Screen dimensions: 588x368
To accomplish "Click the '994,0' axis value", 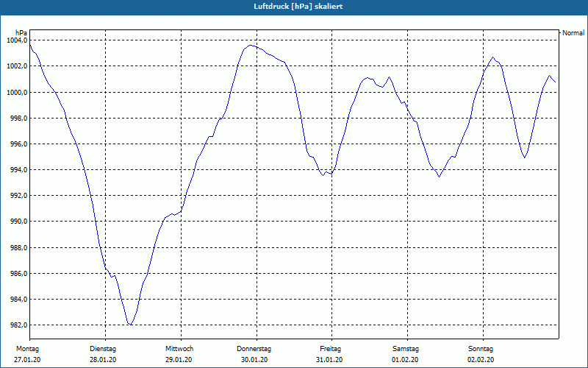I will pos(19,170).
